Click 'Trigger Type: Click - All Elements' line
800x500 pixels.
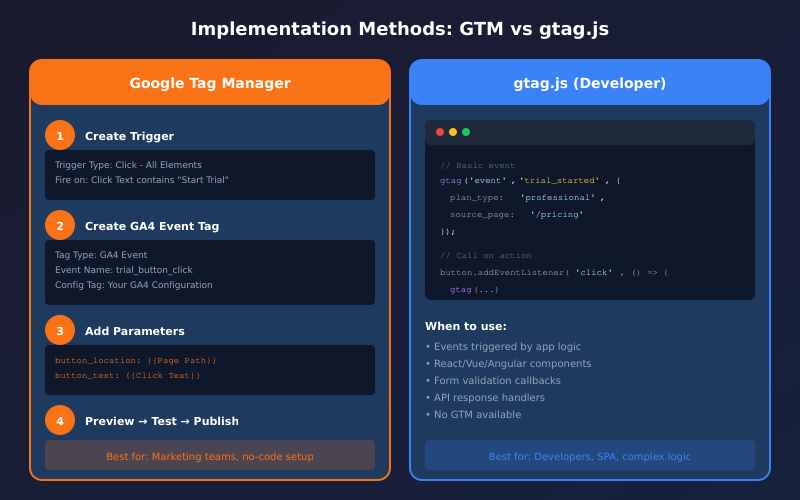(129, 165)
